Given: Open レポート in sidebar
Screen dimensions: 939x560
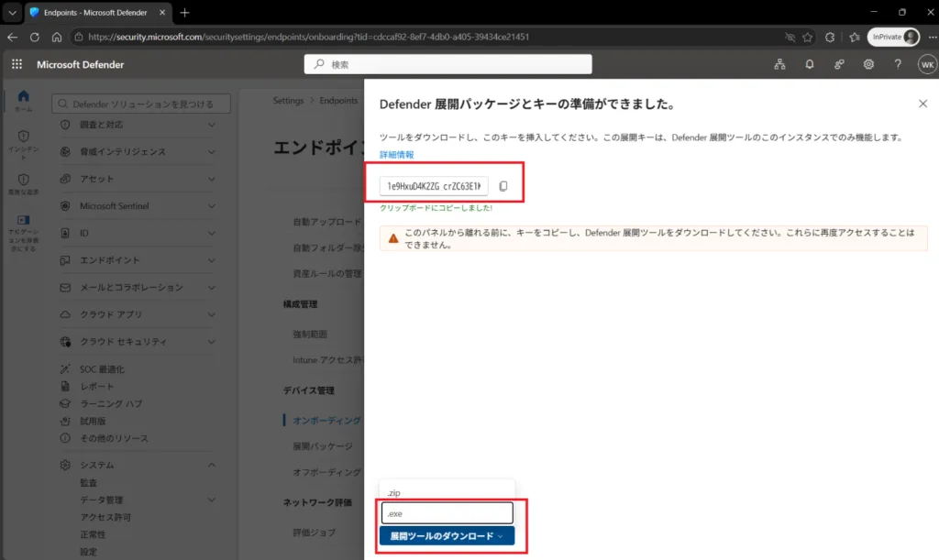Looking at the screenshot, I should point(97,387).
